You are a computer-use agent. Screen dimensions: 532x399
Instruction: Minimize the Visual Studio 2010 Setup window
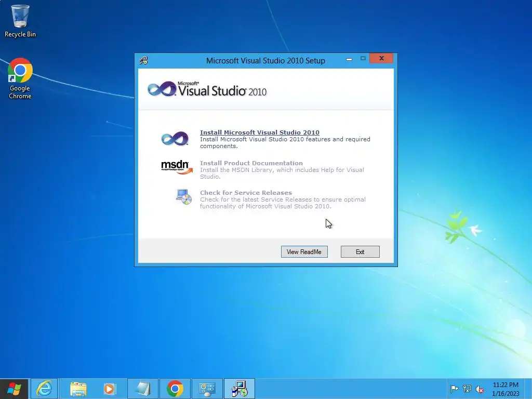349,59
